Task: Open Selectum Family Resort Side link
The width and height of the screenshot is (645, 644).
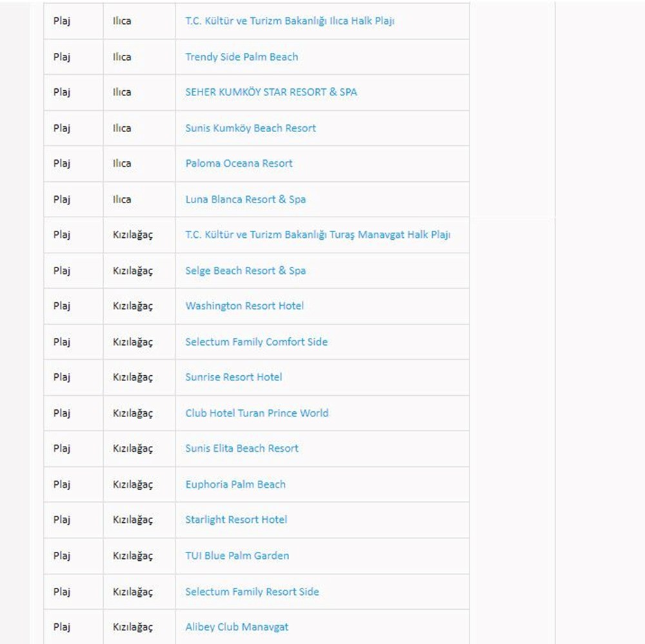Action: coord(252,591)
